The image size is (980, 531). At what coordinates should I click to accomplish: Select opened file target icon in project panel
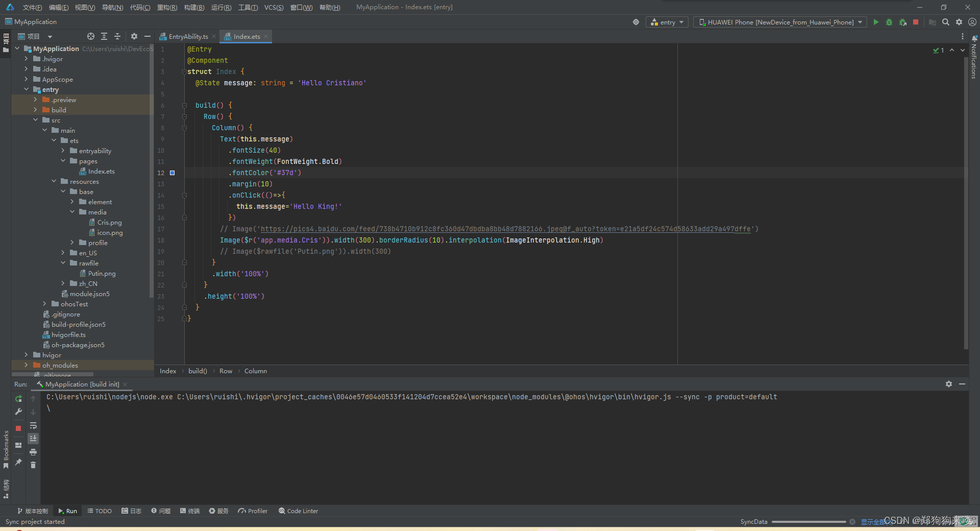coord(91,36)
